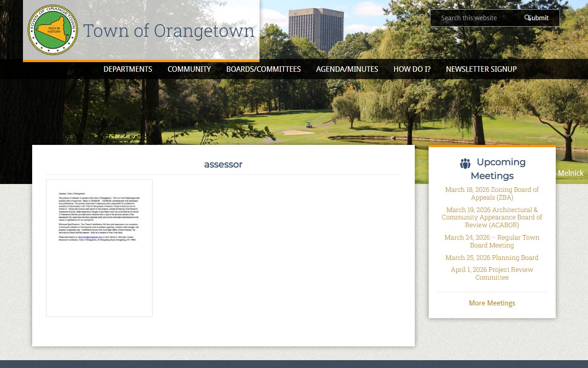Open March 25 Planning Board meeting

click(x=492, y=258)
